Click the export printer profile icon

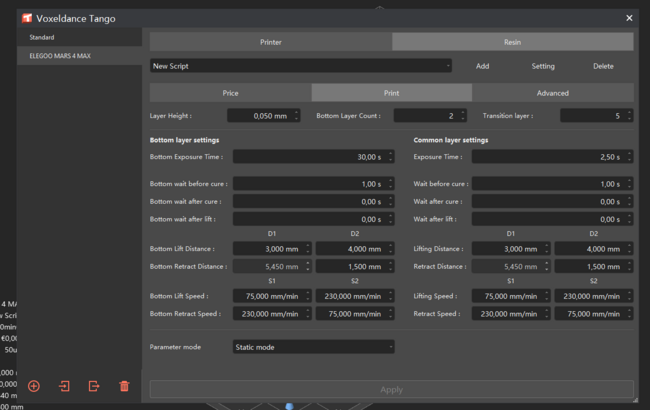tap(94, 386)
